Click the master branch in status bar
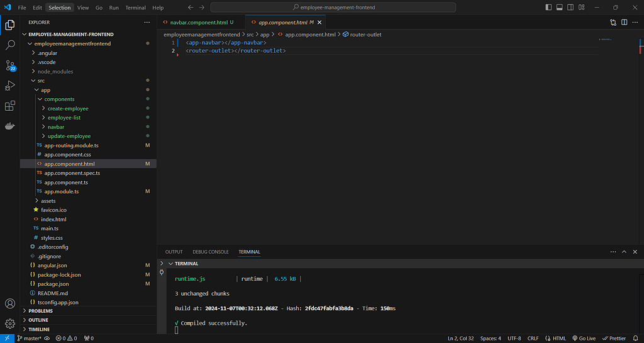Screen dimensions: 644x343 pos(29,339)
